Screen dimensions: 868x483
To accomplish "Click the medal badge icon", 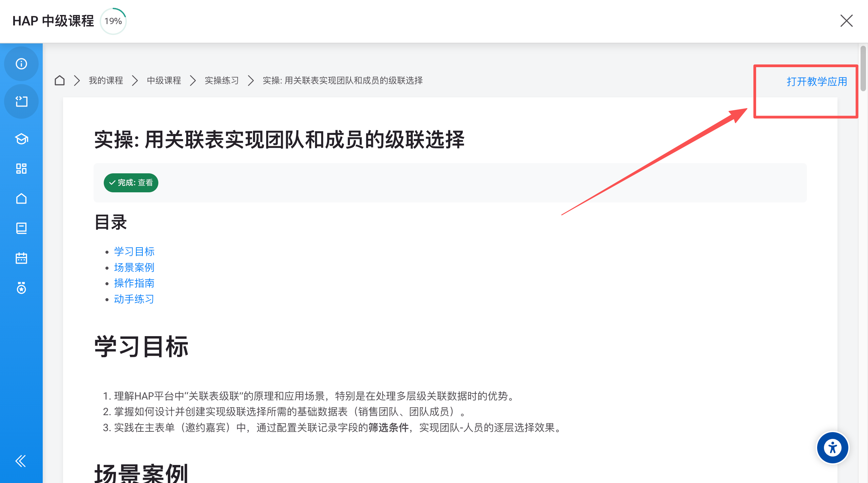I will 21,288.
